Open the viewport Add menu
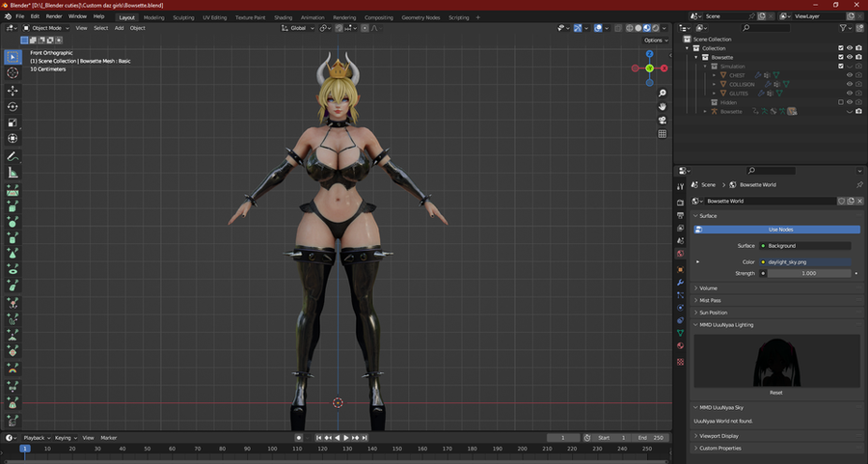This screenshot has height=464, width=868. [x=119, y=28]
